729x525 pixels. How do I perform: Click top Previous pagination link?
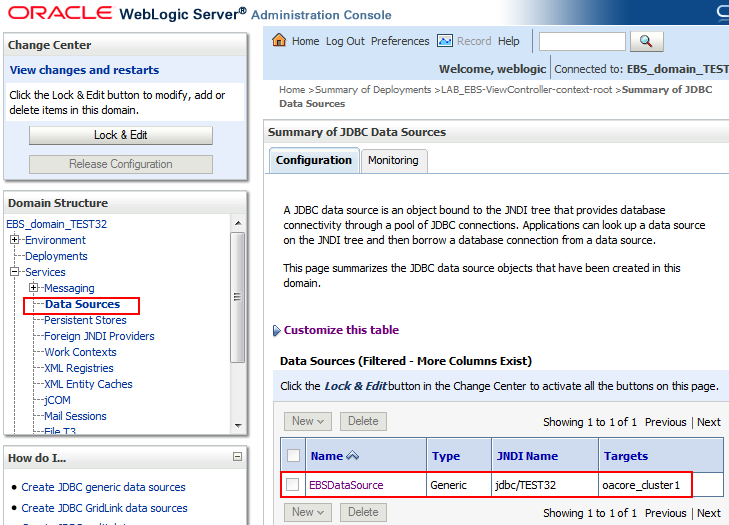(665, 422)
